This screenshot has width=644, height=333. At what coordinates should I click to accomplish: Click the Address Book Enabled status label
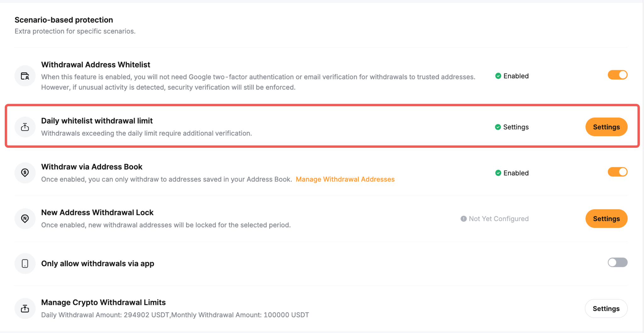(516, 173)
